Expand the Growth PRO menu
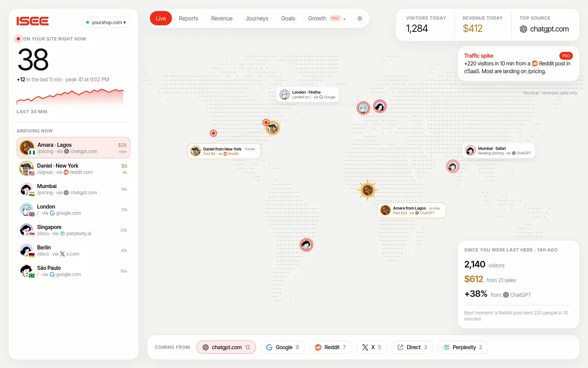 pos(327,18)
